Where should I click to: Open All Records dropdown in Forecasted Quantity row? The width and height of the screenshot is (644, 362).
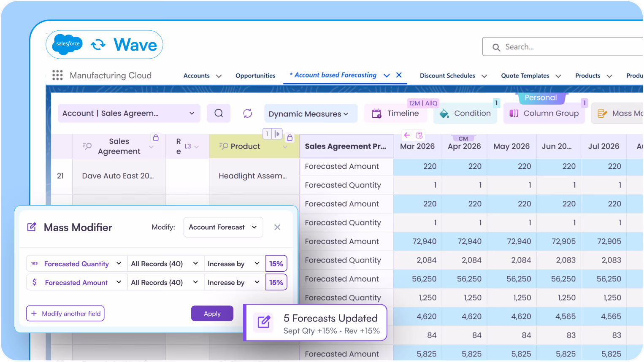click(x=165, y=263)
